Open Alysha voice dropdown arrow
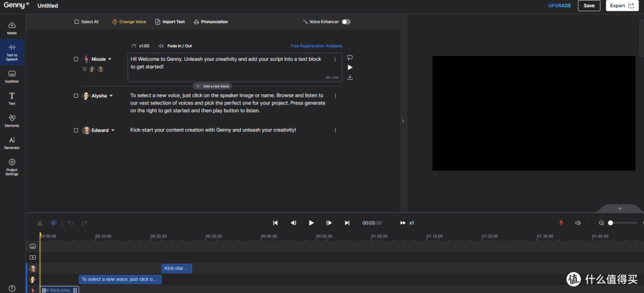The image size is (644, 293). [111, 95]
